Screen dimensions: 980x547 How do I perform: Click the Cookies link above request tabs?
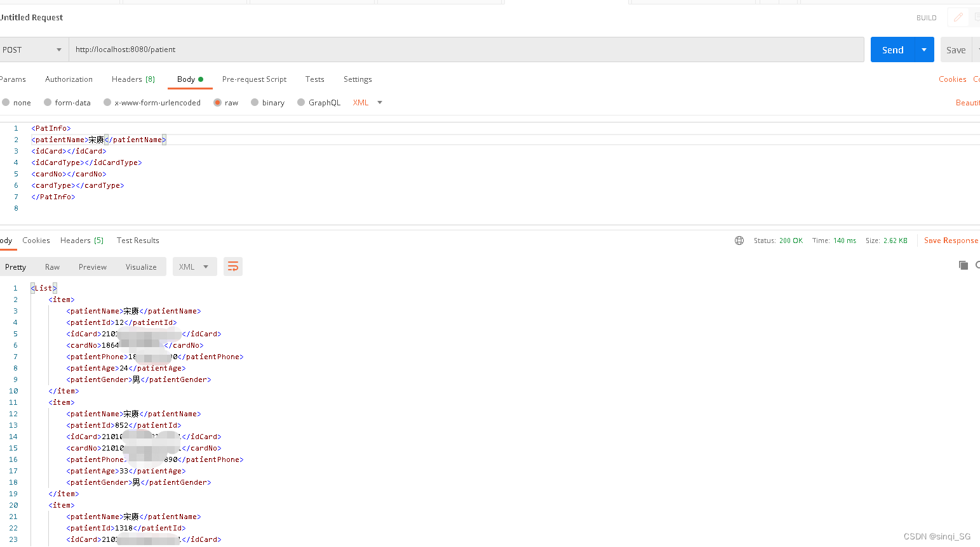coord(952,79)
